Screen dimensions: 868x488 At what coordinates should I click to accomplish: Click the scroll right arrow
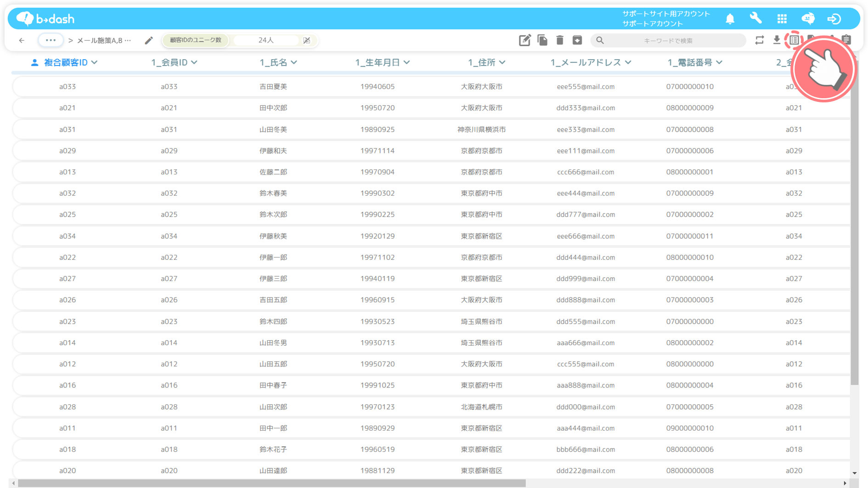click(845, 483)
